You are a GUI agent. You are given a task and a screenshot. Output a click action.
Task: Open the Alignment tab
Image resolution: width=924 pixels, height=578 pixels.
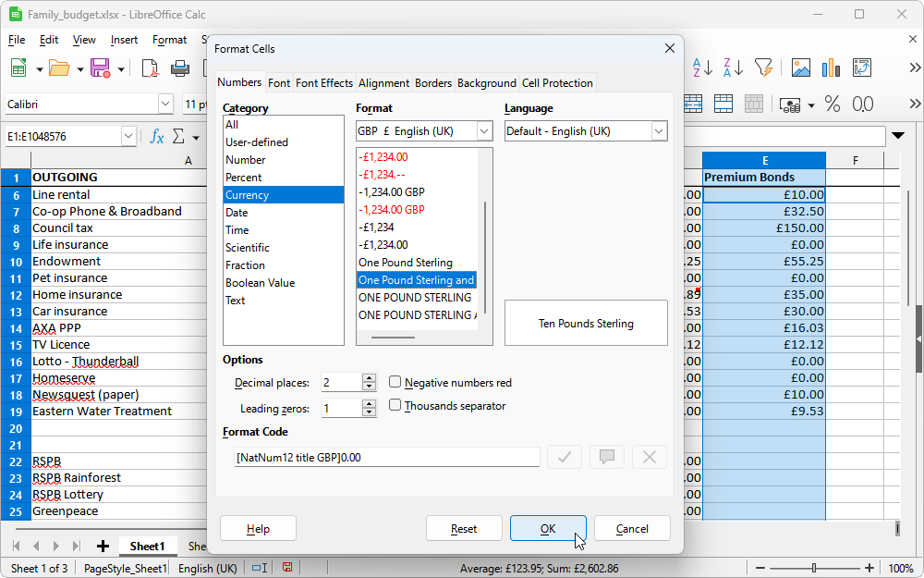(383, 83)
